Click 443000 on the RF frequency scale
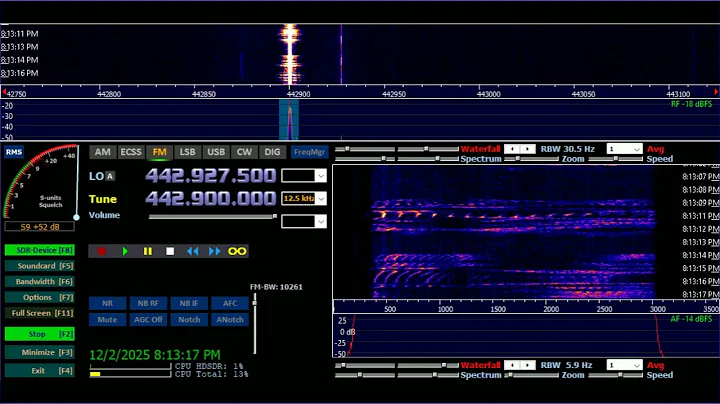This screenshot has width=720, height=404. click(489, 94)
